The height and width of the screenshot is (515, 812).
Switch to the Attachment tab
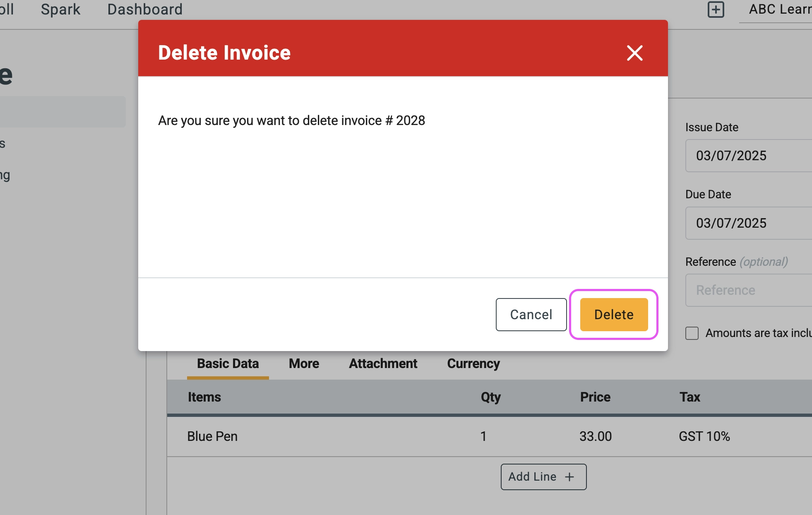coord(383,363)
